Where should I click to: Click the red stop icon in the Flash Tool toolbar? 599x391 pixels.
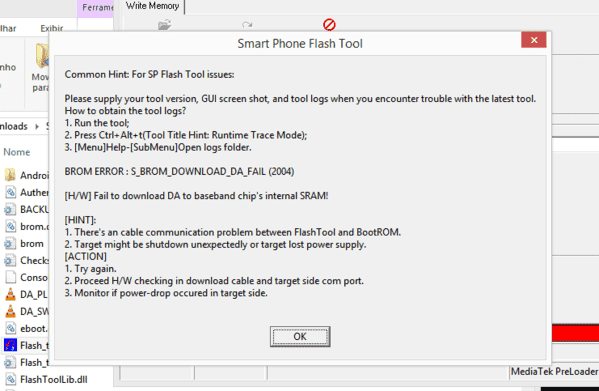coord(329,25)
